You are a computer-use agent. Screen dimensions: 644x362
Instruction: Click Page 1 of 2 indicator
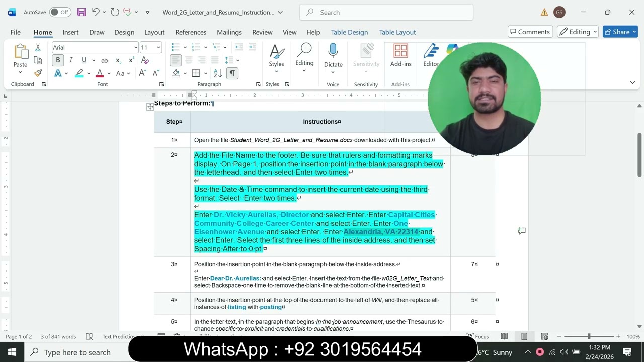19,336
